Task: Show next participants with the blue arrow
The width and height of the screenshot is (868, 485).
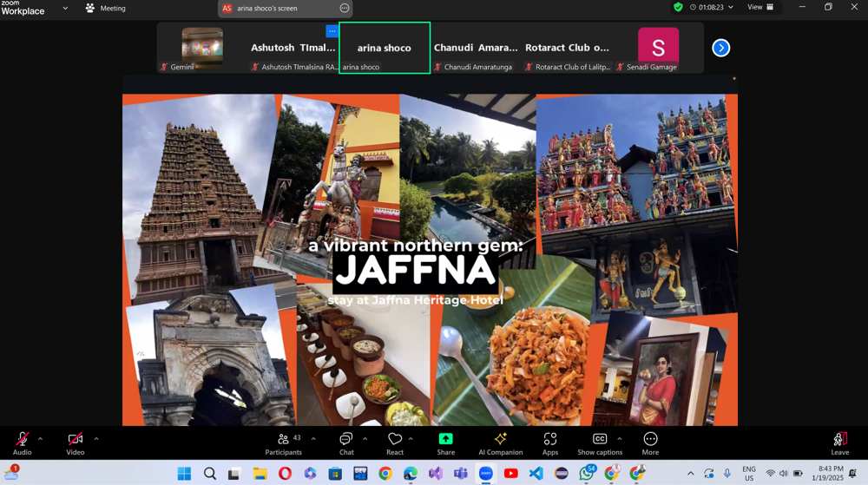Action: pos(720,48)
